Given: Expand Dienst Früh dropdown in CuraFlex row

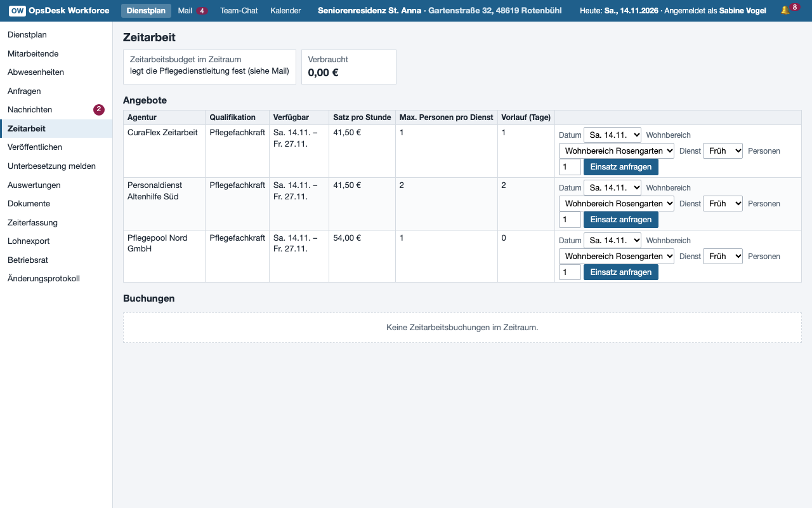Looking at the screenshot, I should tap(723, 150).
